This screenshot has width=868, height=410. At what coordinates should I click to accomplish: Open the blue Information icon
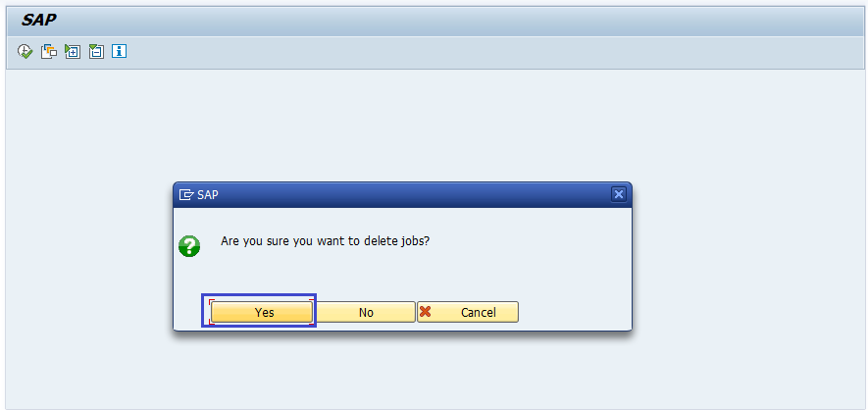coord(120,51)
